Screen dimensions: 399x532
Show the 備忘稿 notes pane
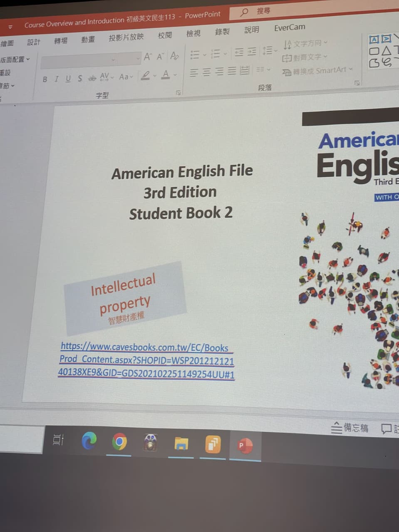[x=349, y=428]
